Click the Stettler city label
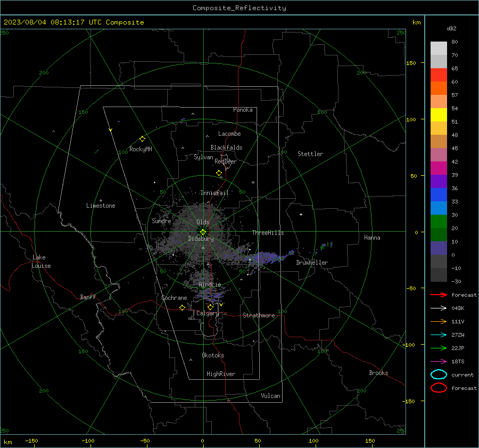The height and width of the screenshot is (448, 479). [310, 154]
